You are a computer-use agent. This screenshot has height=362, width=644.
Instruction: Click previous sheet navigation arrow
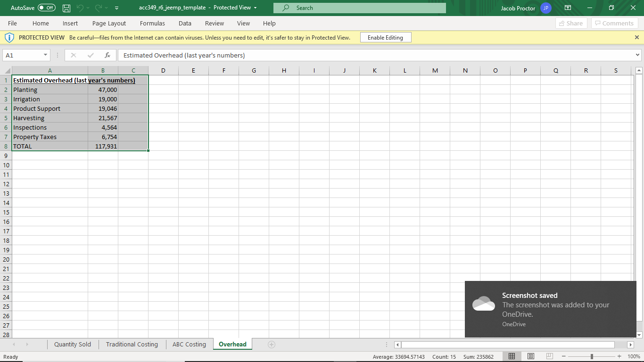pyautogui.click(x=13, y=345)
